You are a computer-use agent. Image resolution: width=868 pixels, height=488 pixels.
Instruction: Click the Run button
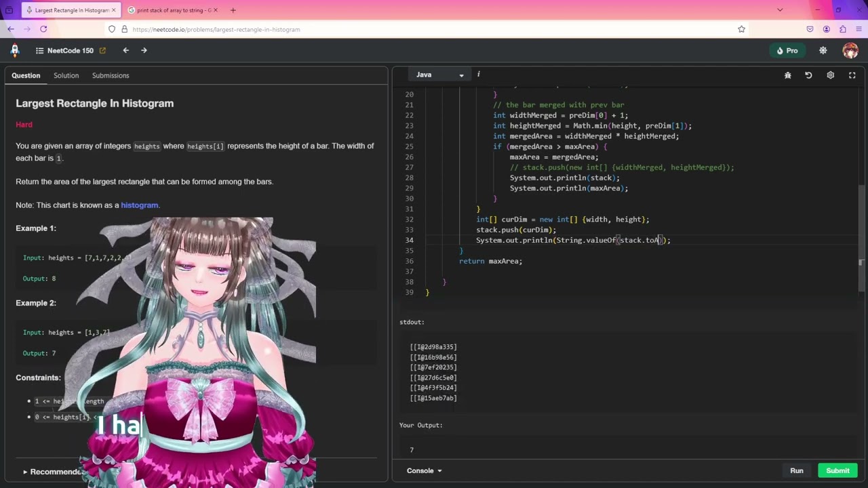(797, 470)
